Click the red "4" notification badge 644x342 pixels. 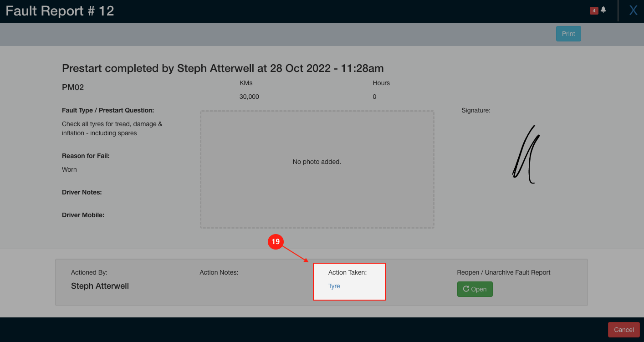pyautogui.click(x=594, y=10)
